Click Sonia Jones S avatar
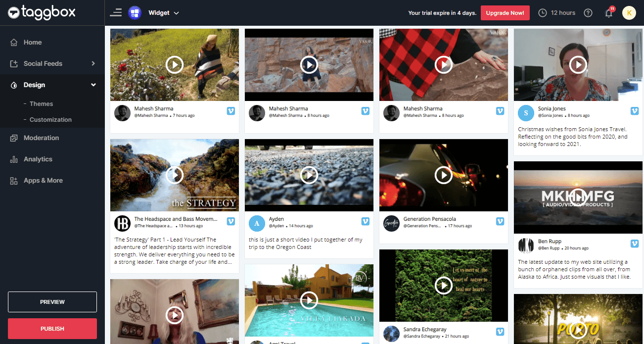The image size is (644, 344). [526, 113]
